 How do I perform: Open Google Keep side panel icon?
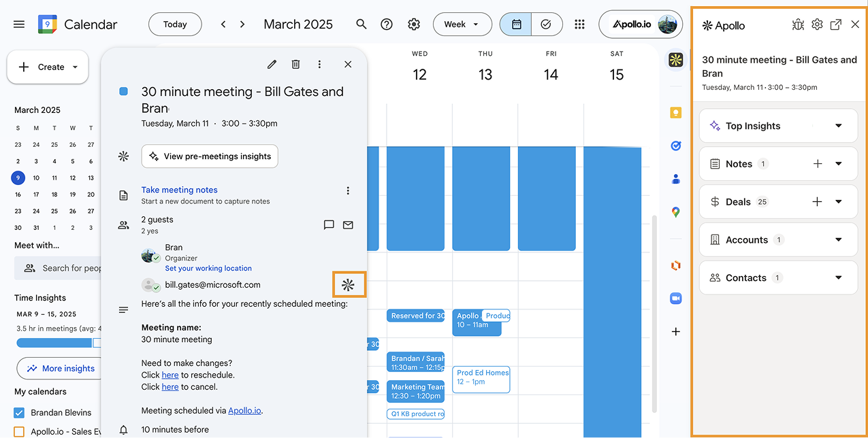(675, 113)
